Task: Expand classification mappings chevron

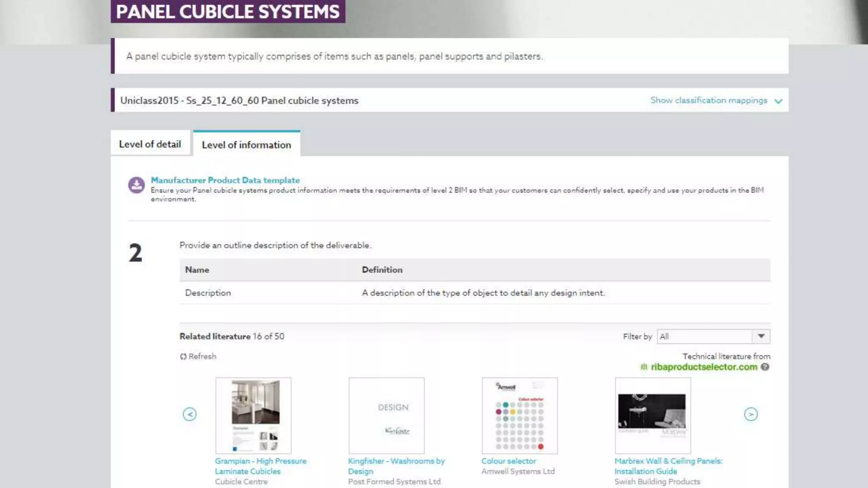Action: click(778, 101)
